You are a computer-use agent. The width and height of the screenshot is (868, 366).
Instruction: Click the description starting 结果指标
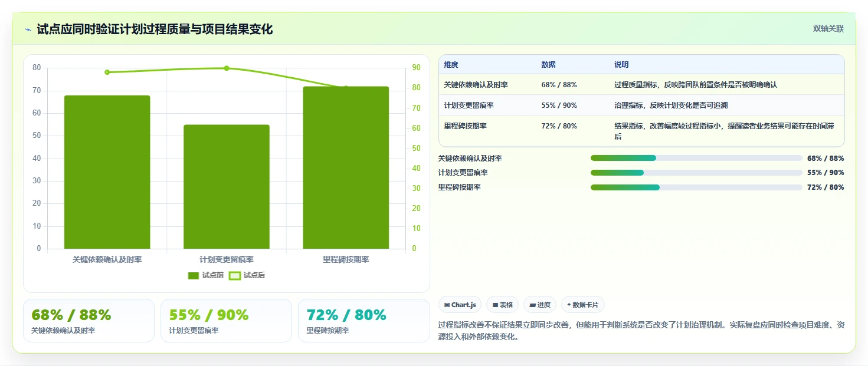(x=725, y=131)
